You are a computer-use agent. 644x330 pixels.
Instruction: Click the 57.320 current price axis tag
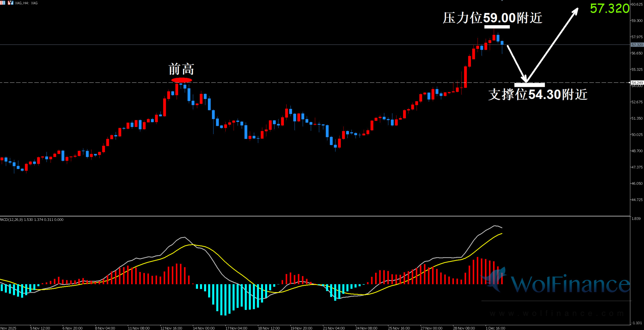pyautogui.click(x=637, y=45)
